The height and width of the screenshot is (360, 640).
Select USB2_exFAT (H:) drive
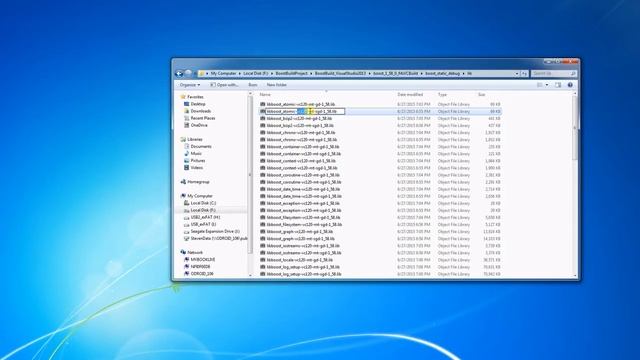pyautogui.click(x=202, y=217)
